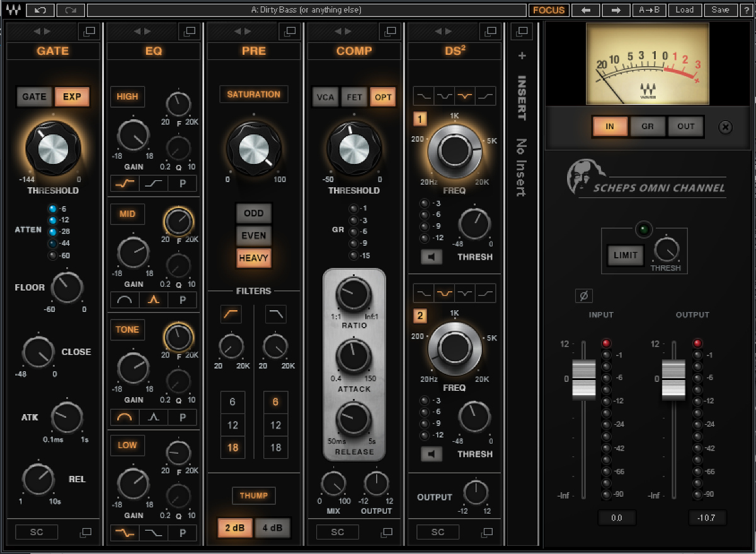Switch gate module to GATE mode

(x=35, y=96)
